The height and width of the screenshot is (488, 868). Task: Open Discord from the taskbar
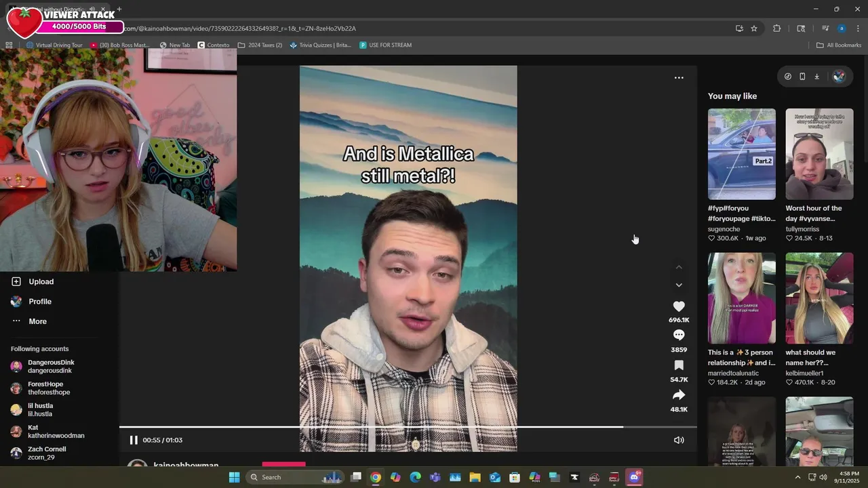tap(634, 477)
